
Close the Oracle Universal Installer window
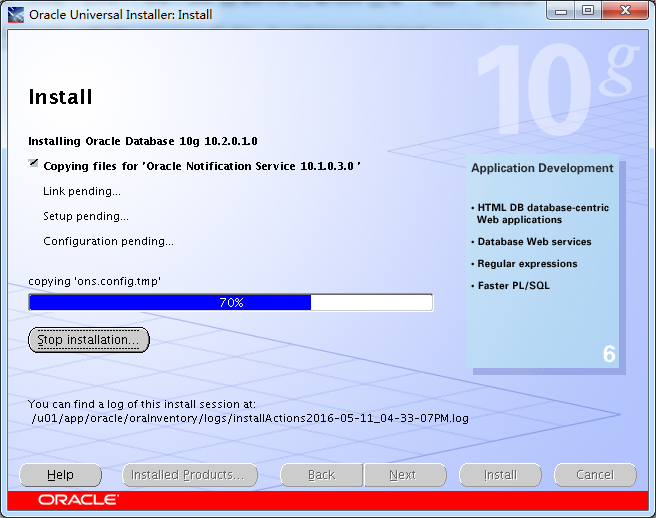[x=625, y=11]
